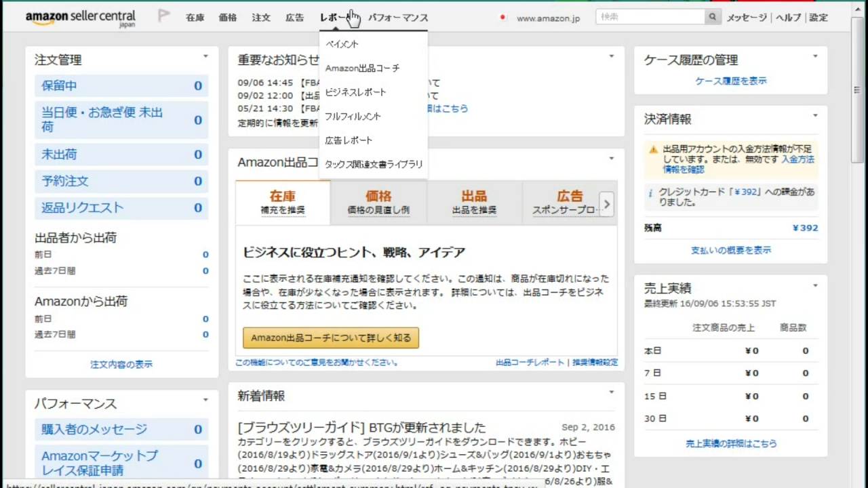The height and width of the screenshot is (488, 868).
Task: Click the next arrow in coach tabs
Action: [606, 203]
